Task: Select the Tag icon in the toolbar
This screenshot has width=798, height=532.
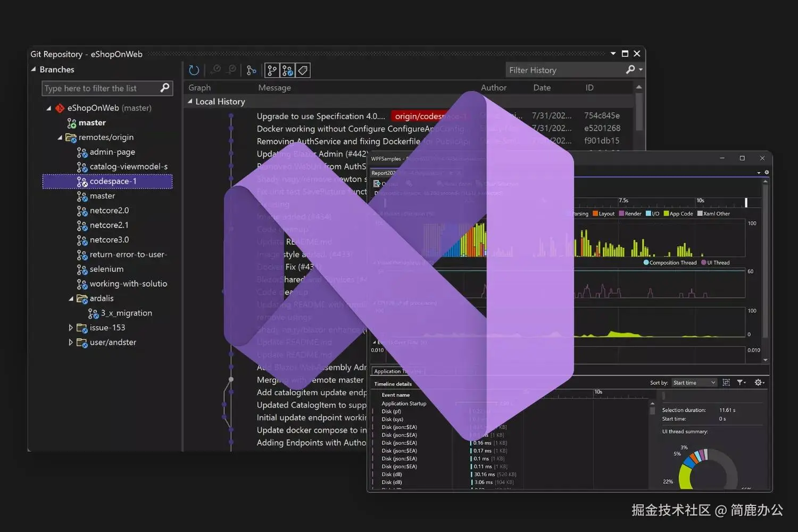Action: (303, 70)
